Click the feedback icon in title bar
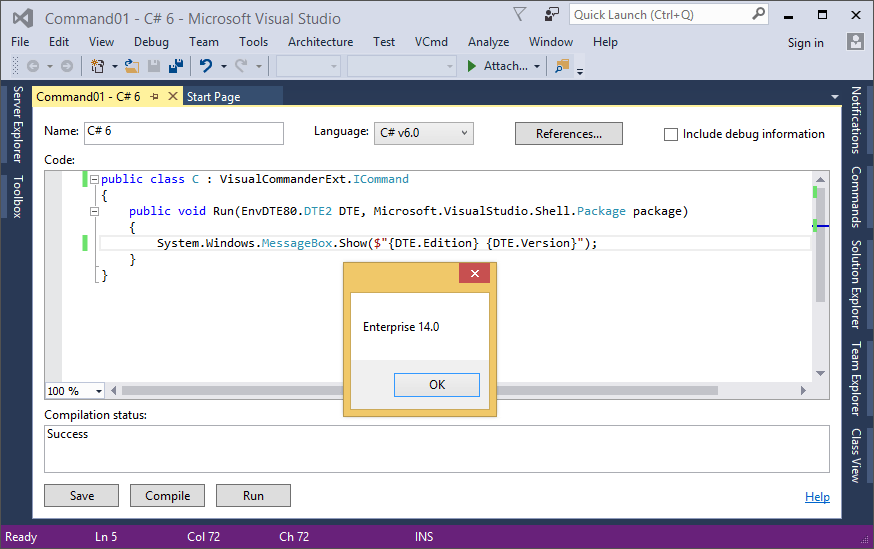Image resolution: width=874 pixels, height=549 pixels. [x=551, y=14]
